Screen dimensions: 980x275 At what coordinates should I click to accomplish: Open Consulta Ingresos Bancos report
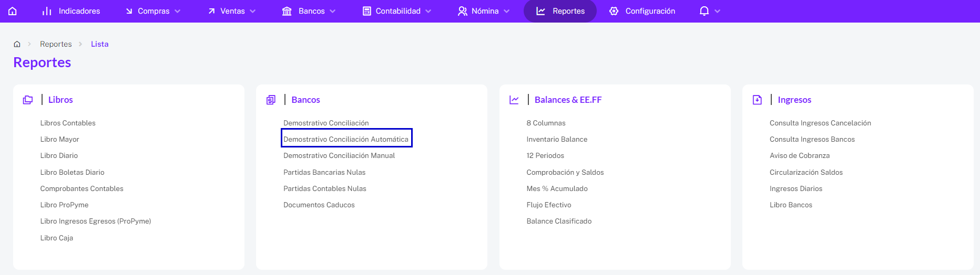click(812, 139)
